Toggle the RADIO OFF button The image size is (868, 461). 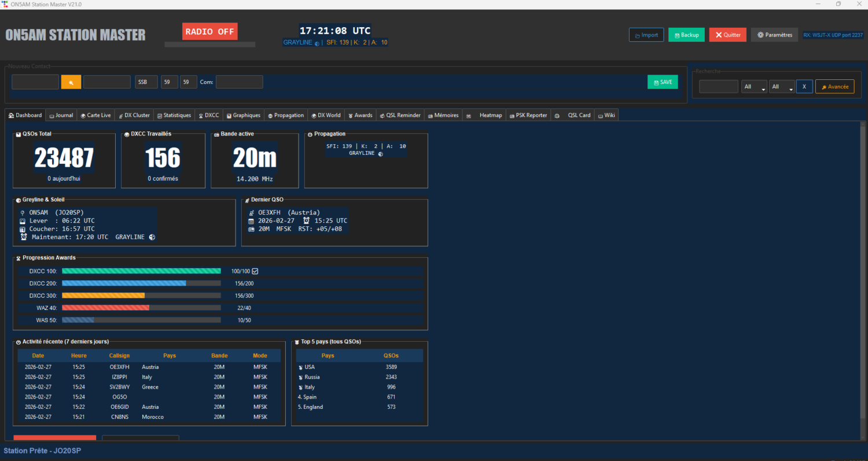(x=209, y=31)
